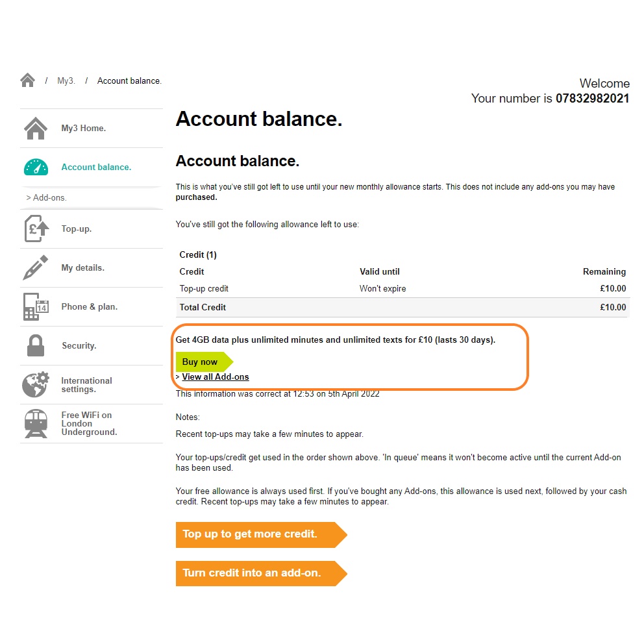
Task: Click the Account balance breadcrumb text
Action: [x=129, y=81]
